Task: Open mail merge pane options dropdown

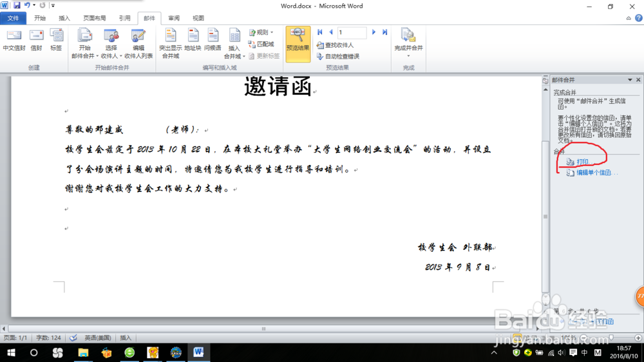Action: coord(630,80)
